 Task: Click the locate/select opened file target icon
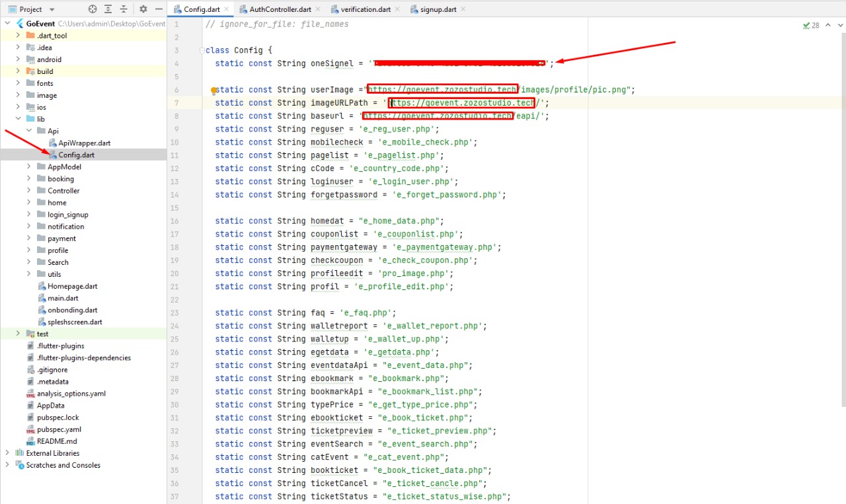tap(93, 9)
